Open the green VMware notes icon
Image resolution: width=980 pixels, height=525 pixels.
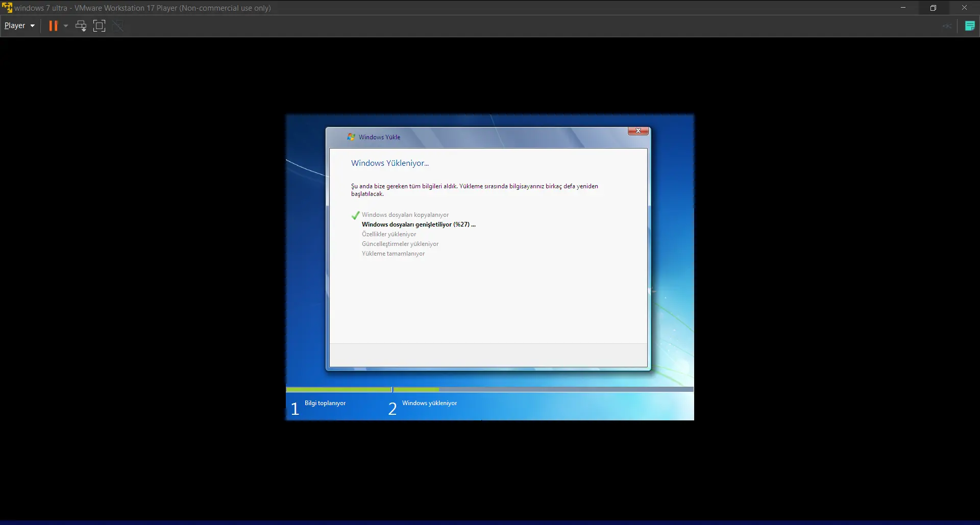coord(970,26)
